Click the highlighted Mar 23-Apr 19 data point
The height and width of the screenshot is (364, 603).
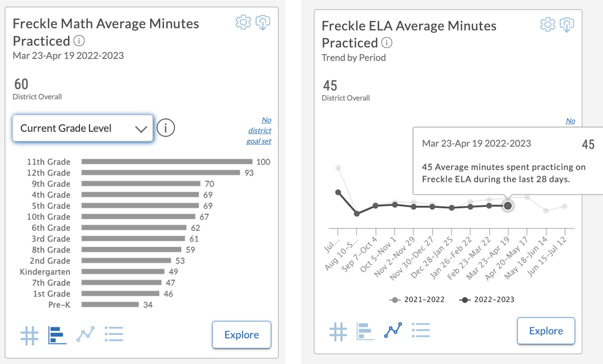point(507,205)
